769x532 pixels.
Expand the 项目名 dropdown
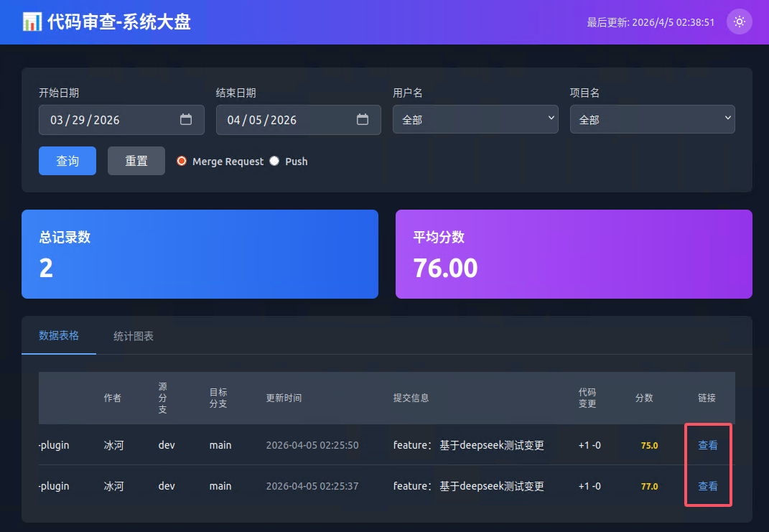652,119
